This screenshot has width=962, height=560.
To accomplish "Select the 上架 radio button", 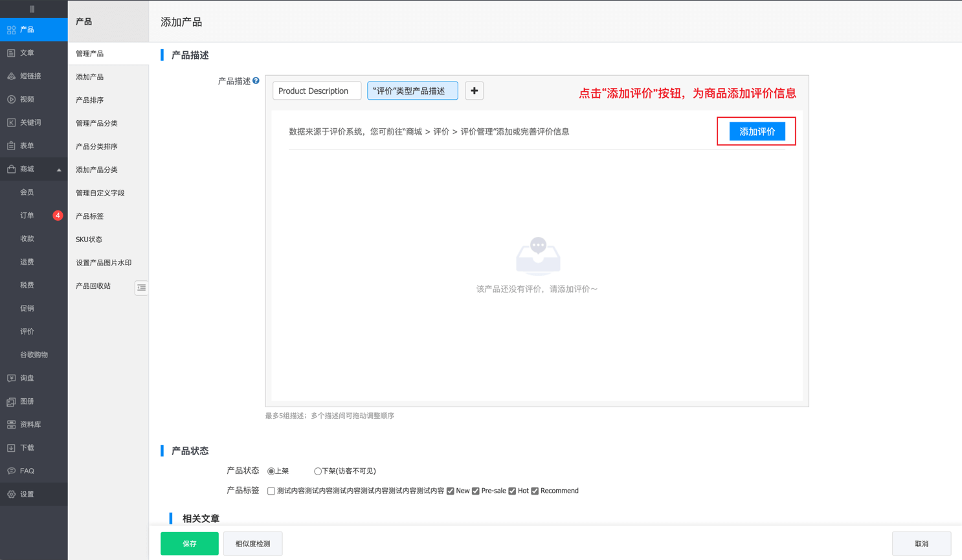I will point(271,471).
